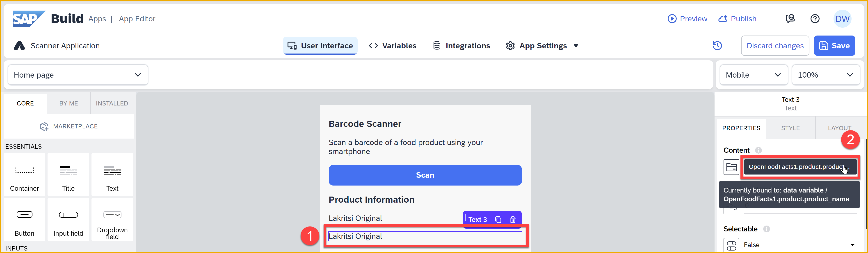Viewport: 868px width, 253px height.
Task: Click the support chat icon
Action: point(790,19)
